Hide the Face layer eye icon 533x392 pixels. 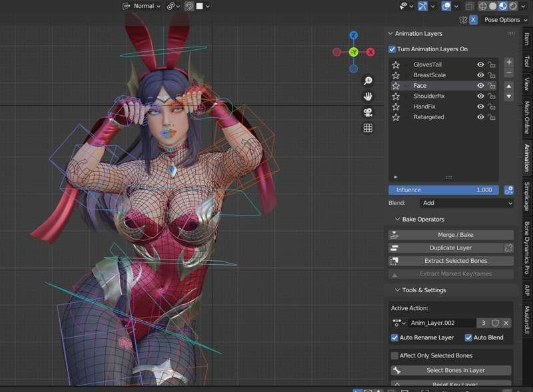480,86
